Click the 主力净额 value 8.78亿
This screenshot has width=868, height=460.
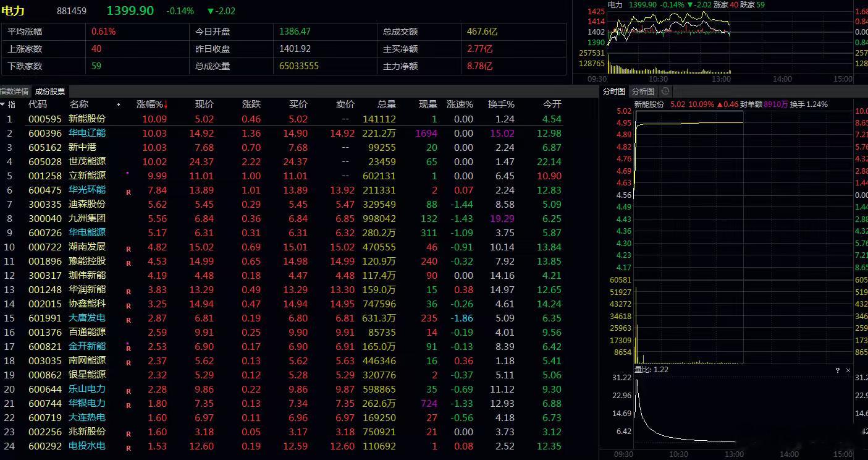tap(480, 66)
